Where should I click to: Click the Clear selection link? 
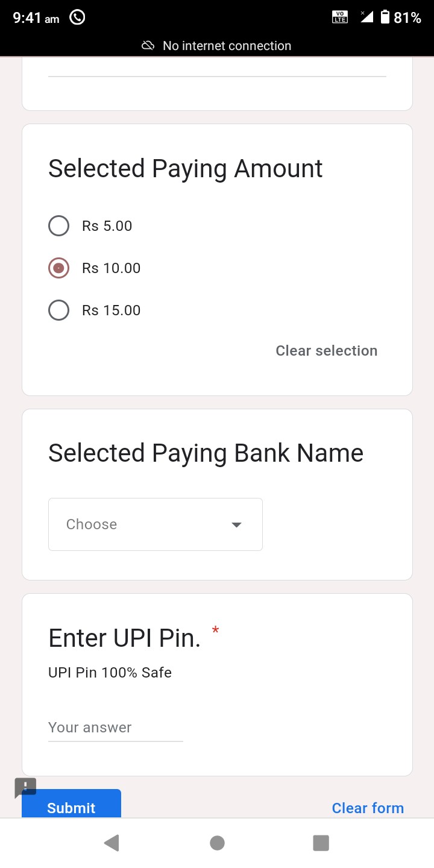point(326,351)
